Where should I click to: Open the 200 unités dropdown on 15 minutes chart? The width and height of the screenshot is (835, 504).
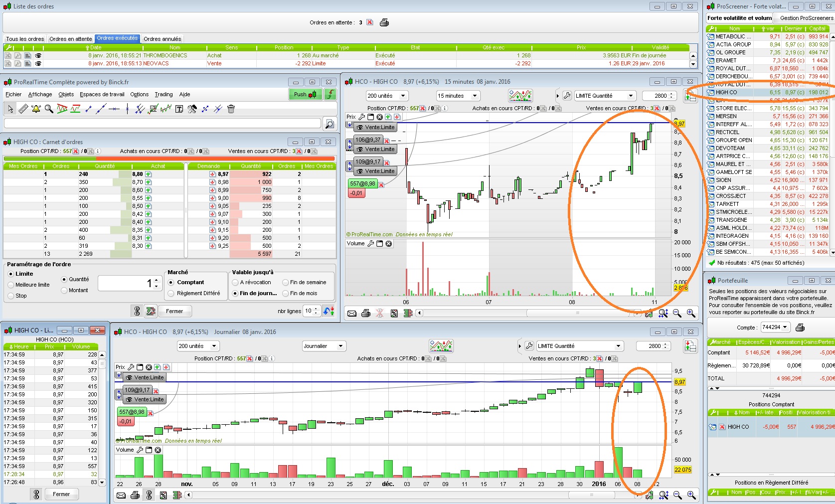point(387,96)
